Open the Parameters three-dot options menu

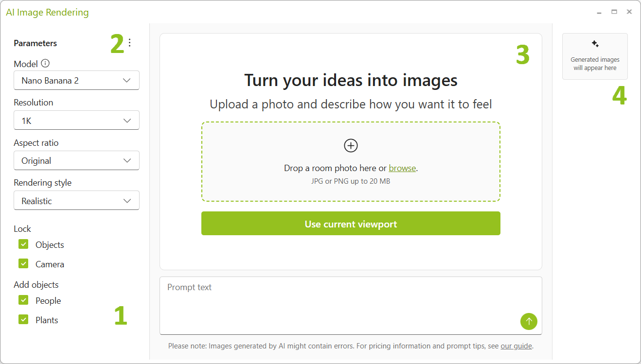(x=129, y=43)
